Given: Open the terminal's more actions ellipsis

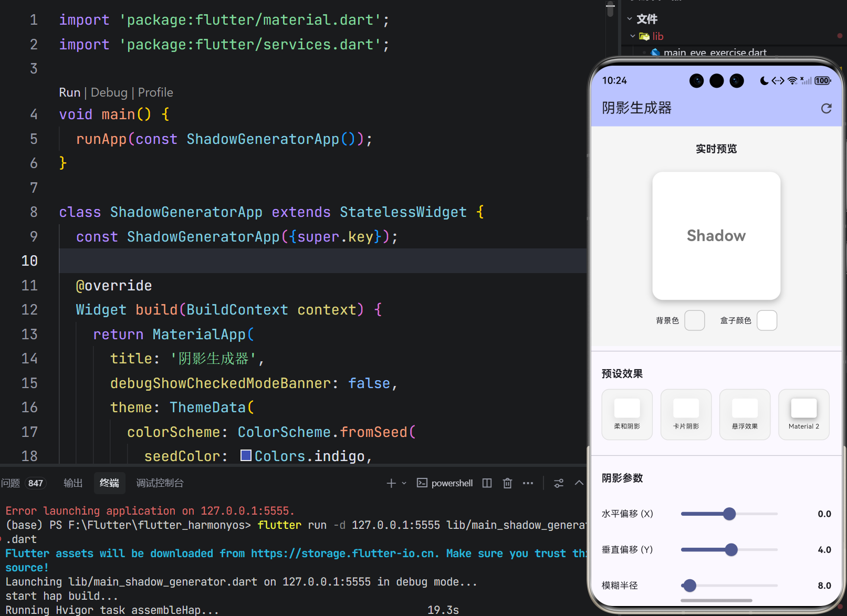Looking at the screenshot, I should tap(528, 483).
